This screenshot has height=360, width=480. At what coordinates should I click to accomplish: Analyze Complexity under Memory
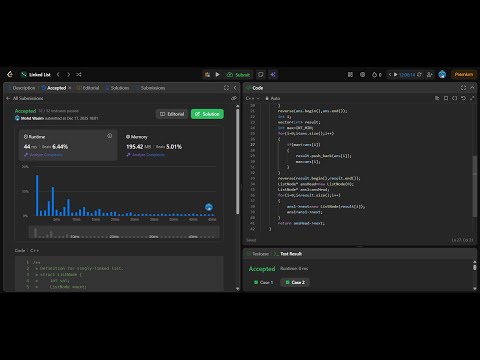point(145,155)
